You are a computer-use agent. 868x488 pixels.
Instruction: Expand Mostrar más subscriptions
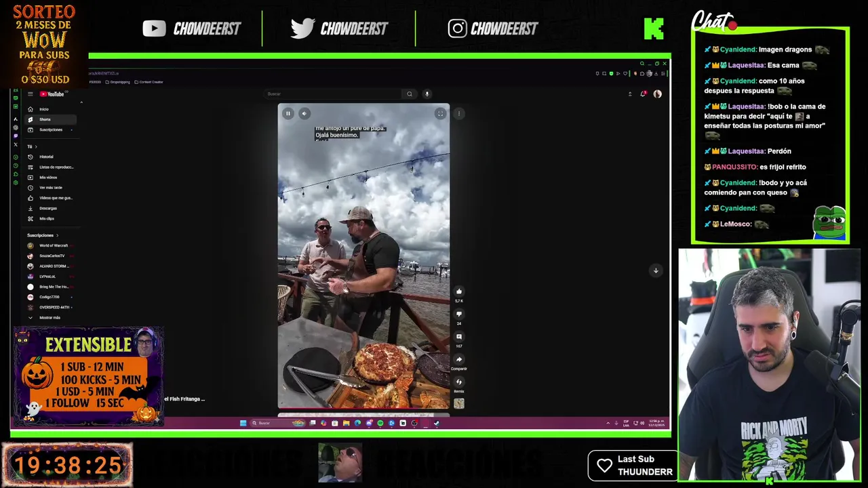(x=50, y=317)
